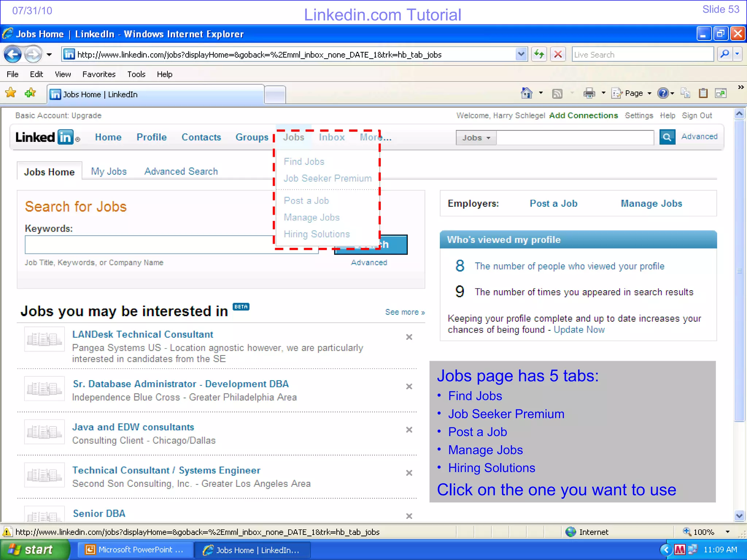Image resolution: width=747 pixels, height=560 pixels.
Task: Go to LinkedIn Profile nav item
Action: click(x=152, y=137)
